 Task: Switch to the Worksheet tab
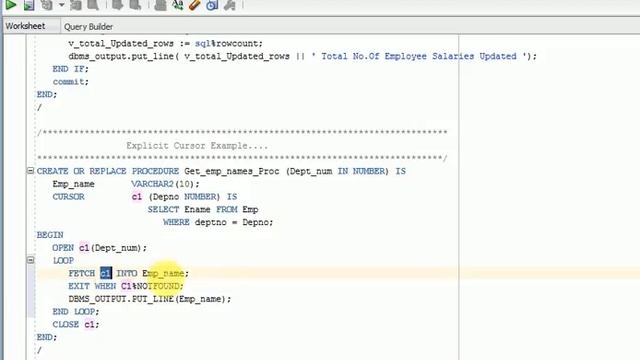click(x=25, y=26)
